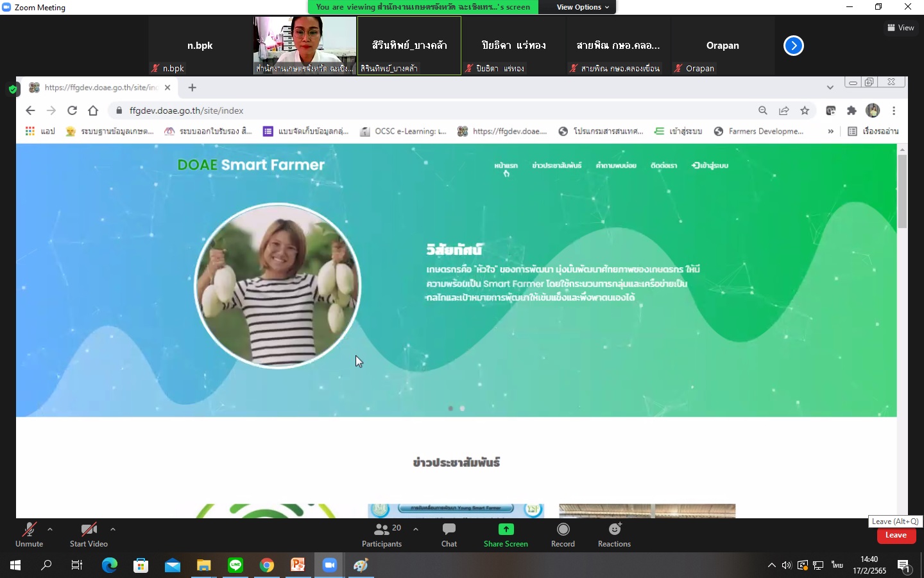Expand video settings arrow beside Start Video
Image resolution: width=924 pixels, height=578 pixels.
tap(113, 529)
